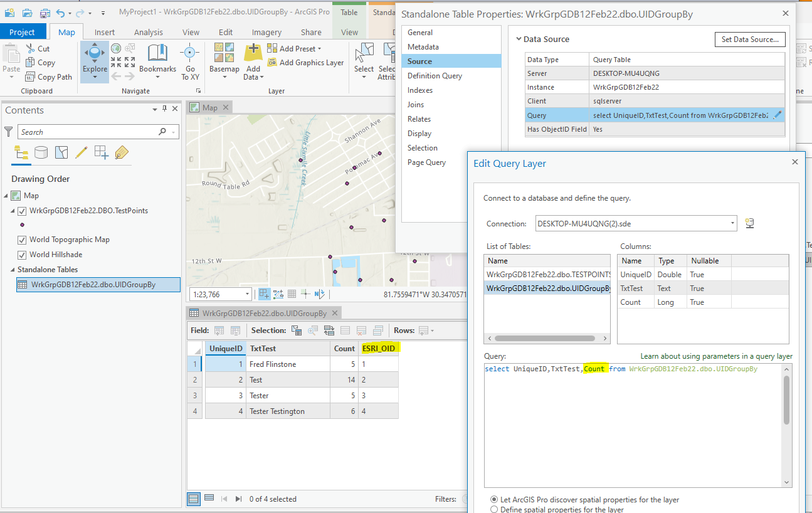Click the edit query pencil icon
812x513 pixels.
(778, 115)
